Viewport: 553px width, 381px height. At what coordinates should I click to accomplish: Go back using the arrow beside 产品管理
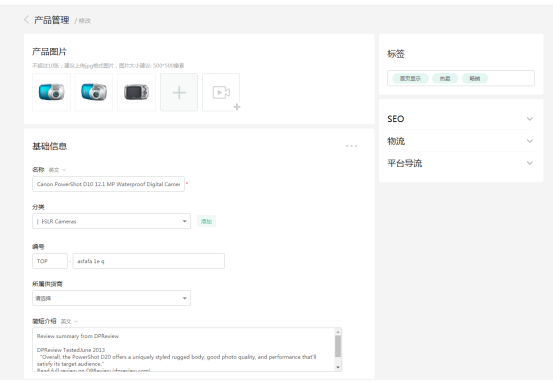[x=26, y=20]
